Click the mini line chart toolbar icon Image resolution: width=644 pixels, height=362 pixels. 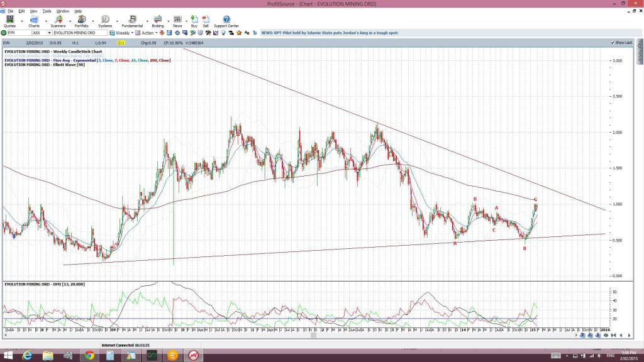point(216,33)
